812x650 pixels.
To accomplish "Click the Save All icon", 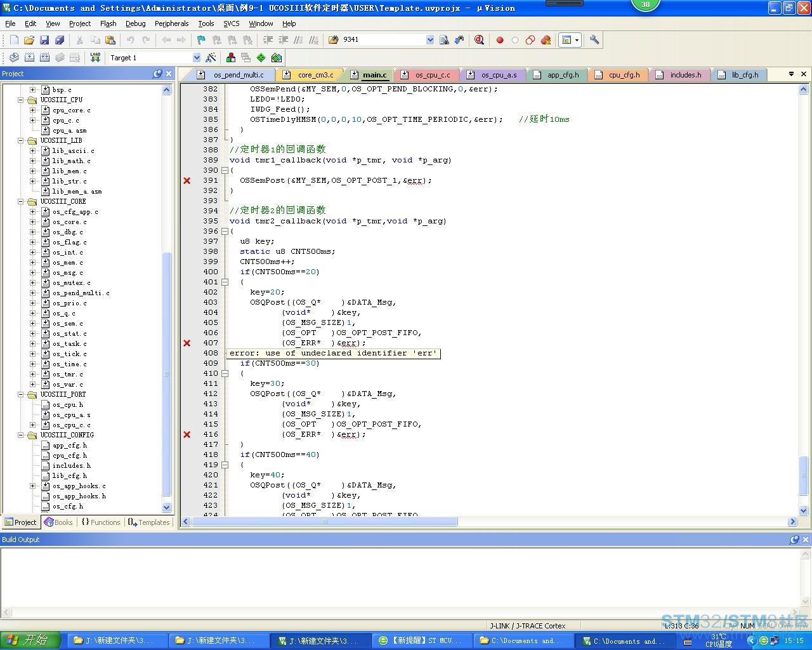I will (x=60, y=40).
